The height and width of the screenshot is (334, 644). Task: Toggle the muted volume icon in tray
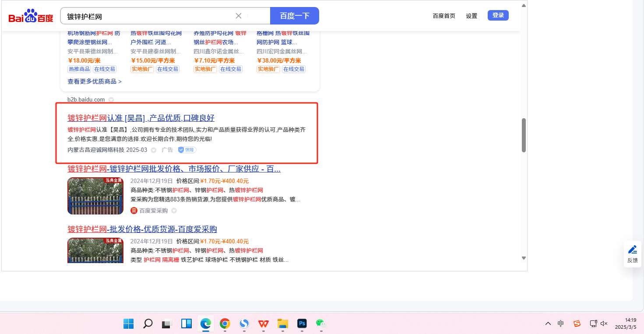tap(604, 323)
